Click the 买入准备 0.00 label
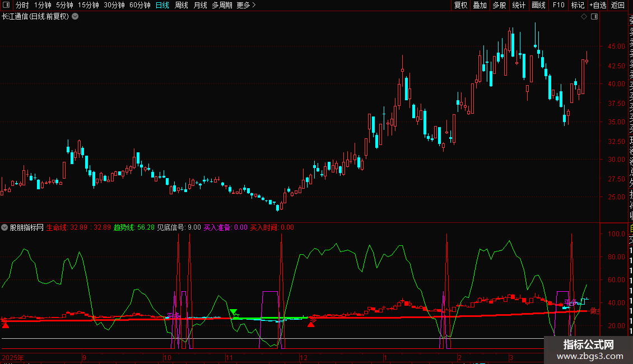Viewport: 633px width, 364px height. 225,227
